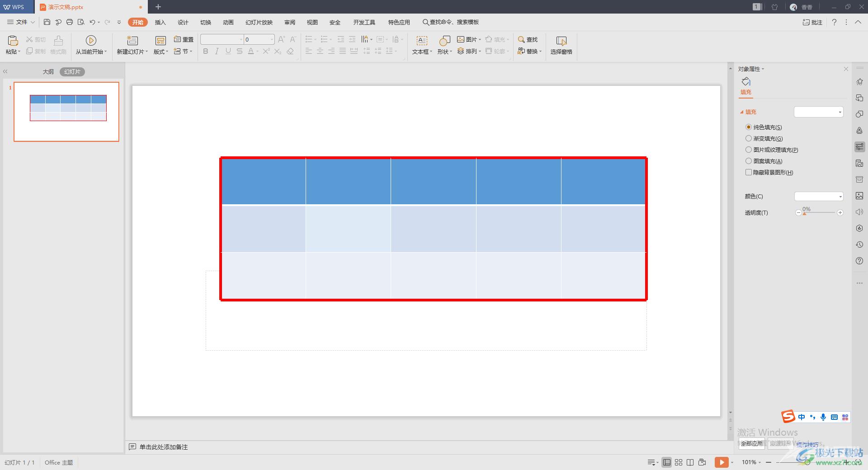The width and height of the screenshot is (868, 470).
Task: Select Picture or Texture Fill (图片或纹理填充)
Action: pyautogui.click(x=748, y=150)
